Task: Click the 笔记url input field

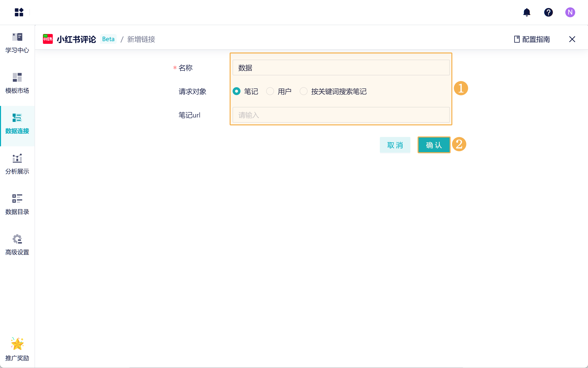Action: pos(341,115)
